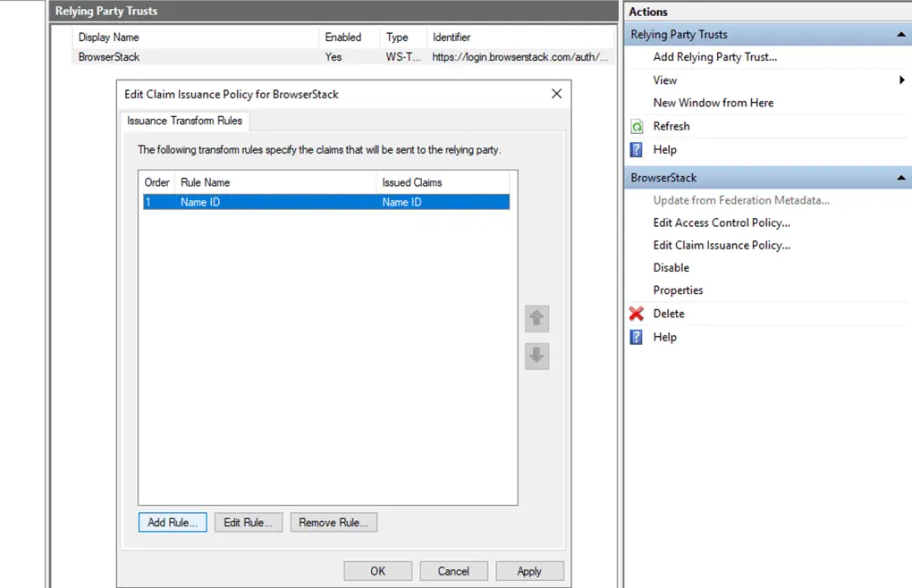The height and width of the screenshot is (588, 912).
Task: Move rule down with the down arrow
Action: (536, 356)
